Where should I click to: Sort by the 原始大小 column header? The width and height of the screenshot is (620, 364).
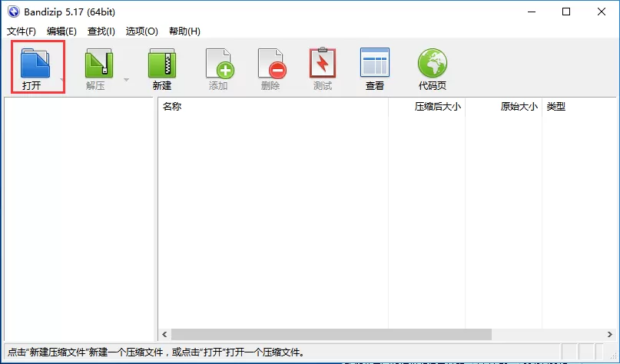tap(503, 106)
